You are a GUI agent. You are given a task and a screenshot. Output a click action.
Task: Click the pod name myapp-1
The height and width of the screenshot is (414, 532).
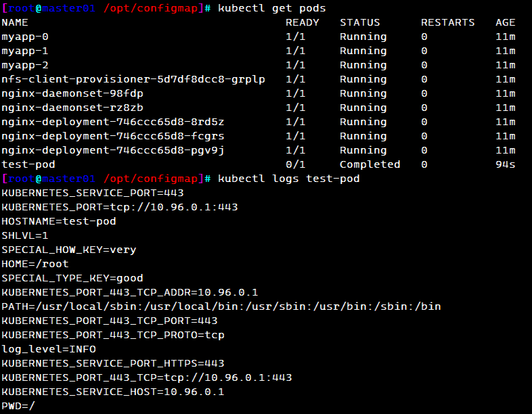25,51
